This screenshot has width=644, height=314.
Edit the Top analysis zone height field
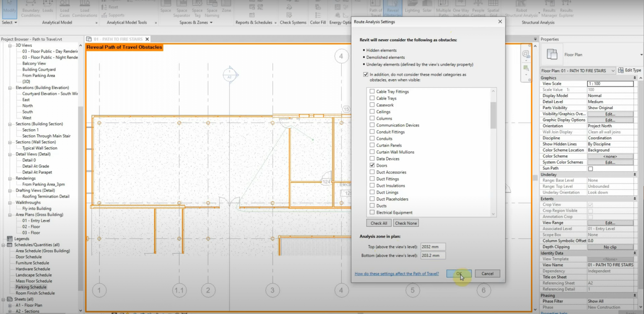(x=433, y=247)
